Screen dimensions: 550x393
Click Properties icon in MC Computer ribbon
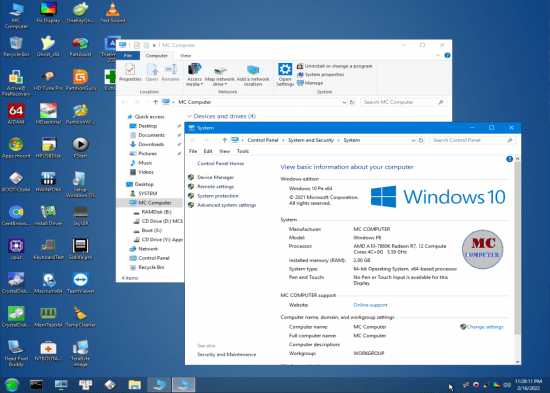coord(130,73)
